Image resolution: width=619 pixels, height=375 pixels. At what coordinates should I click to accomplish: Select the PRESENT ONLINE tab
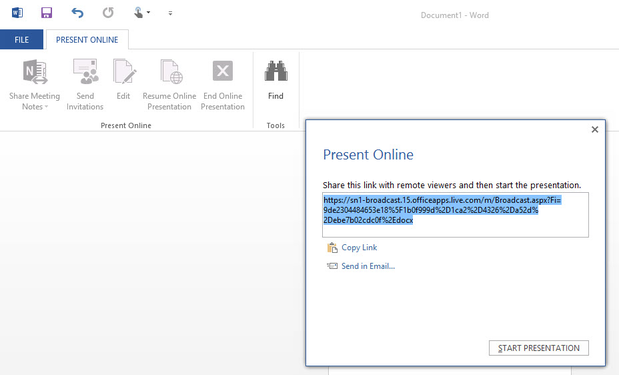coord(87,39)
